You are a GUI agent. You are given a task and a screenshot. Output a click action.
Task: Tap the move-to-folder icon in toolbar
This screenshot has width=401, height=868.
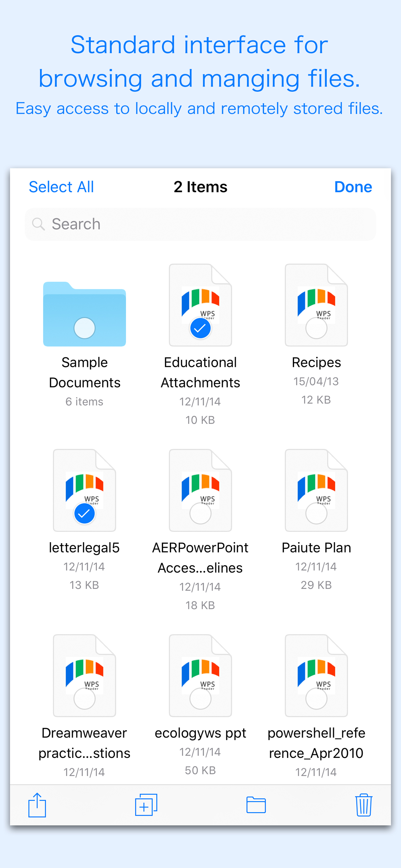click(x=256, y=805)
